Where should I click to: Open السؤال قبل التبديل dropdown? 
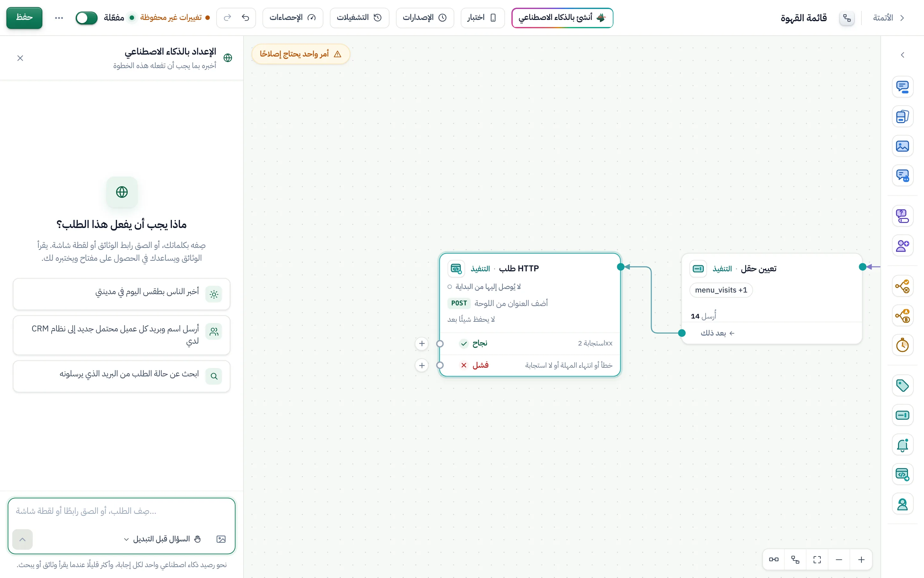[162, 539]
